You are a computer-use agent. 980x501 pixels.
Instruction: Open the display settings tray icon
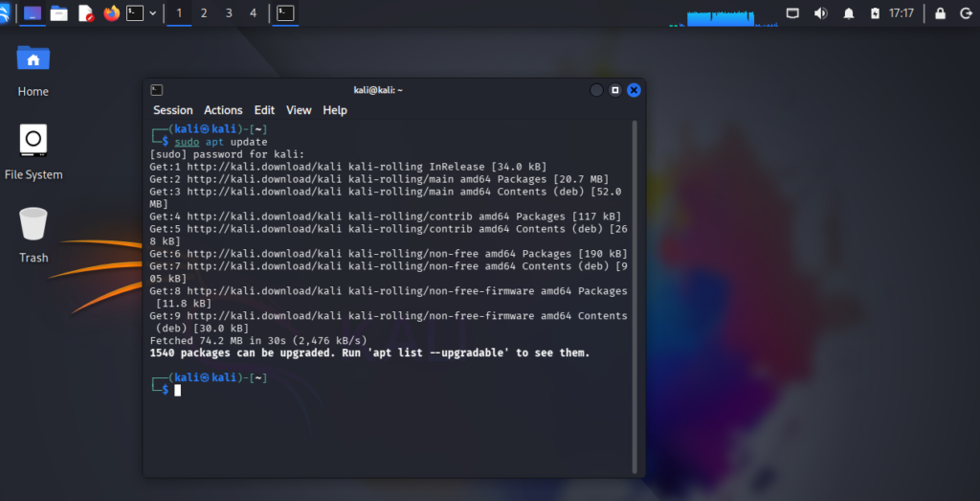click(x=792, y=13)
